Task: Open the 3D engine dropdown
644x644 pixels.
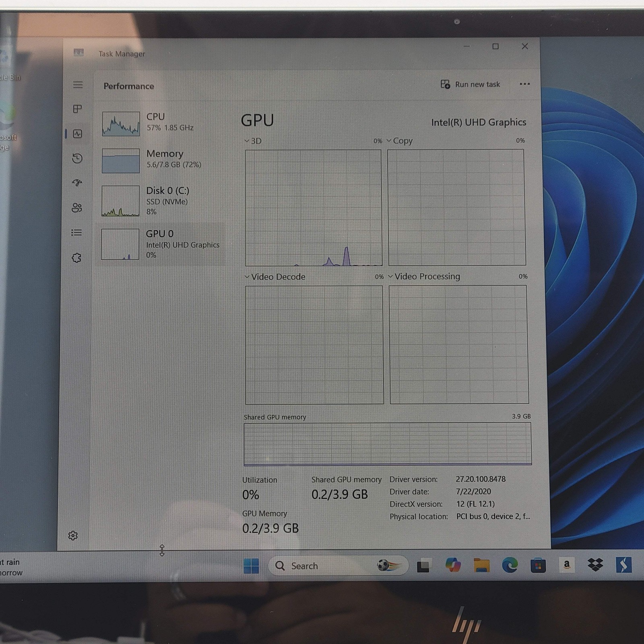Action: point(253,141)
